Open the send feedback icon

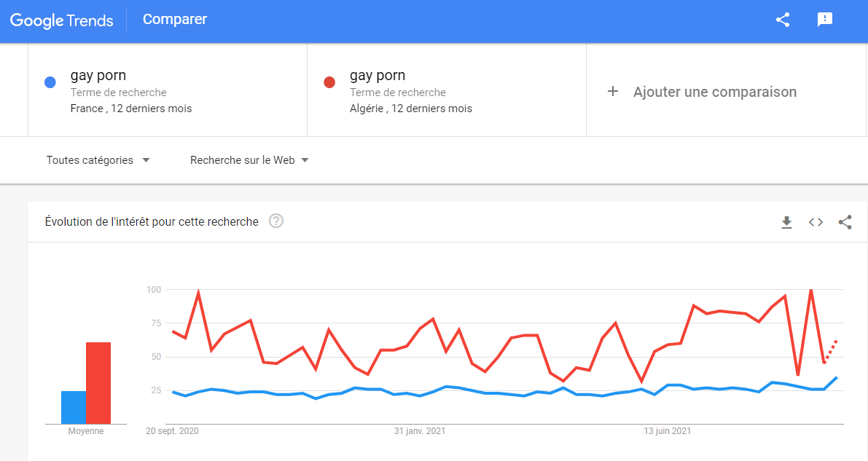point(825,20)
